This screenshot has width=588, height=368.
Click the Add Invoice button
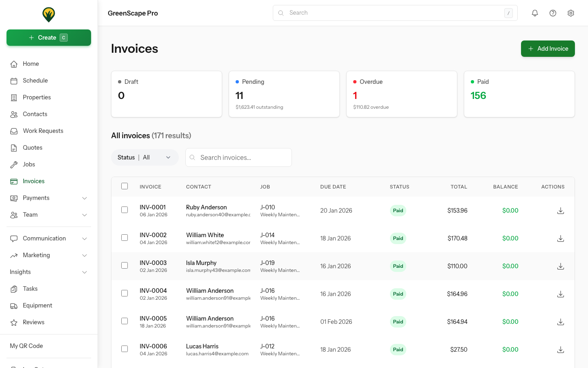pyautogui.click(x=548, y=49)
